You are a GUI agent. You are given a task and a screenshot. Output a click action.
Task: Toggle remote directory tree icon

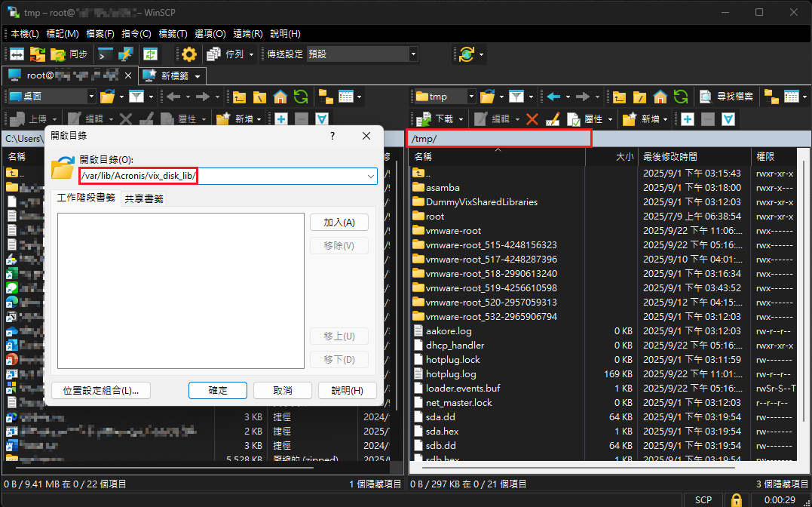[771, 97]
